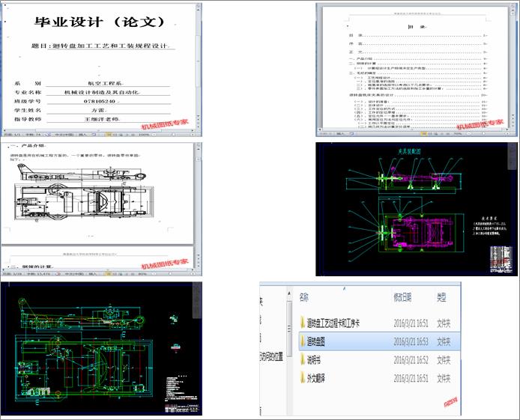The width and height of the screenshot is (520, 420).
Task: Click 访问的位置 in the explorer navigation pane
Action: 272,356
